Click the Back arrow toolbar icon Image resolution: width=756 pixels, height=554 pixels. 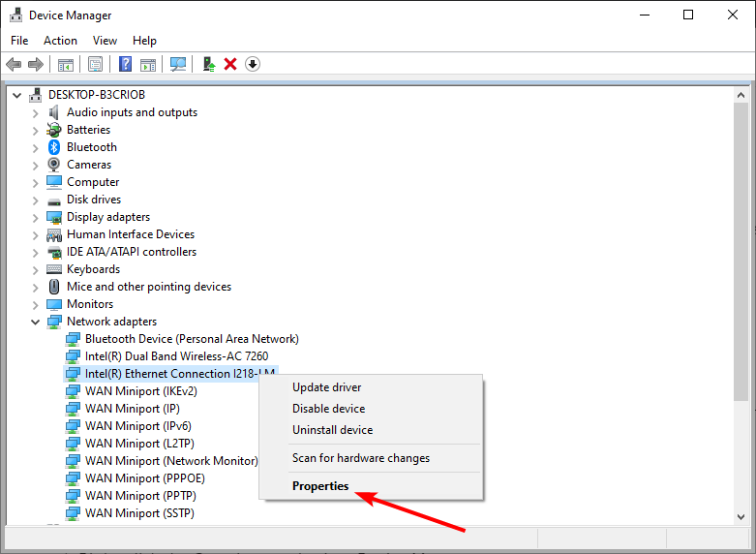(x=14, y=64)
